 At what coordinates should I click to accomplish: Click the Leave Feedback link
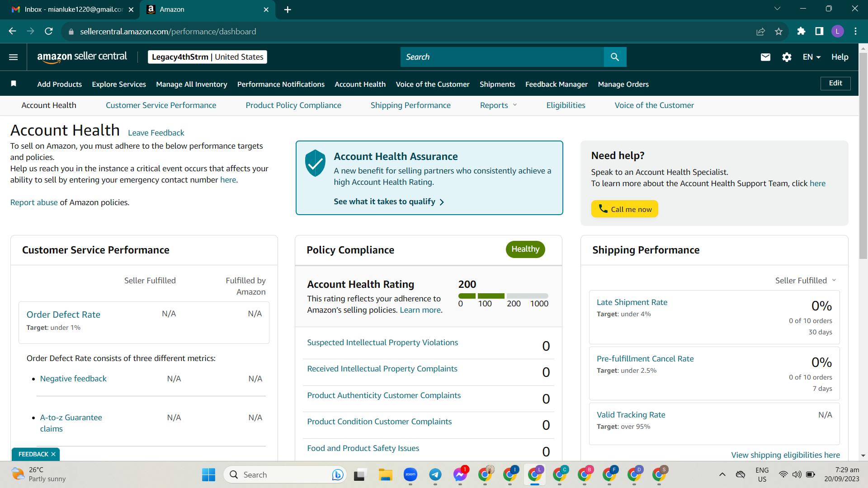[156, 133]
